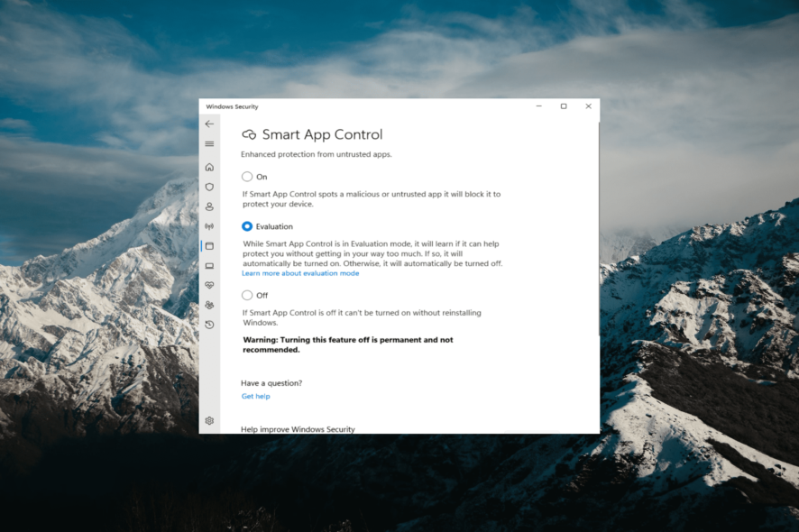Go back with the back arrow
The width and height of the screenshot is (799, 532).
[209, 124]
